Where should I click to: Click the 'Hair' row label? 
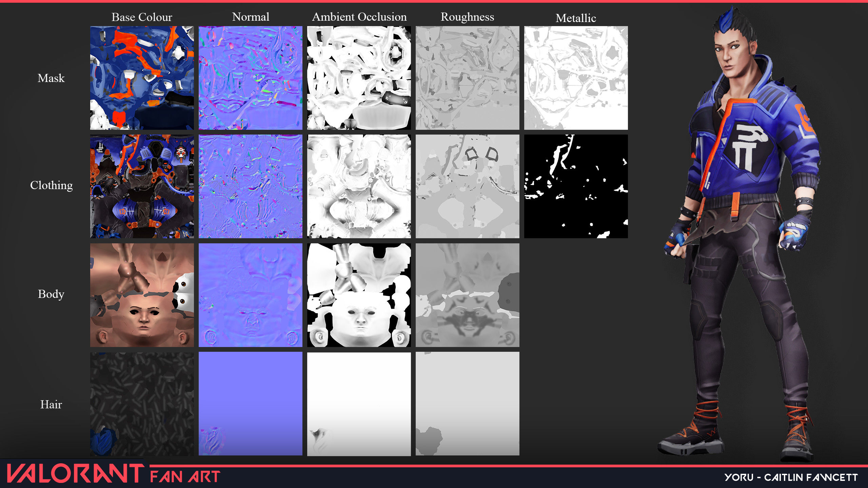click(51, 404)
